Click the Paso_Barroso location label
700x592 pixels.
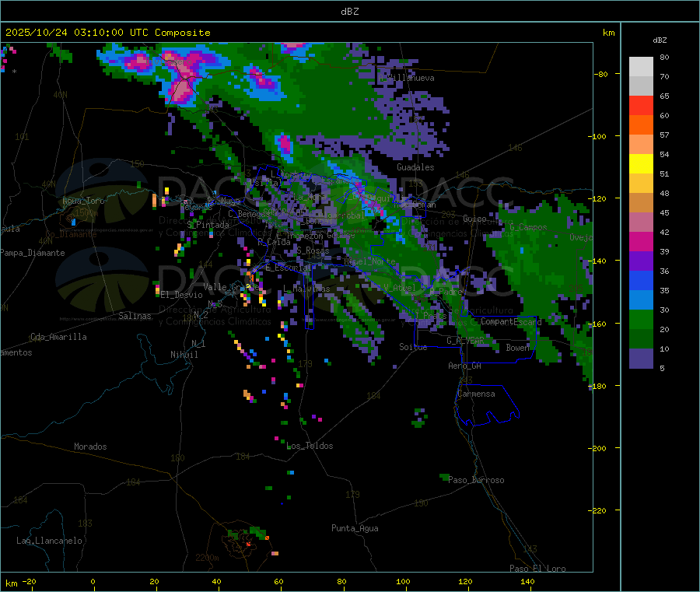pos(476,480)
